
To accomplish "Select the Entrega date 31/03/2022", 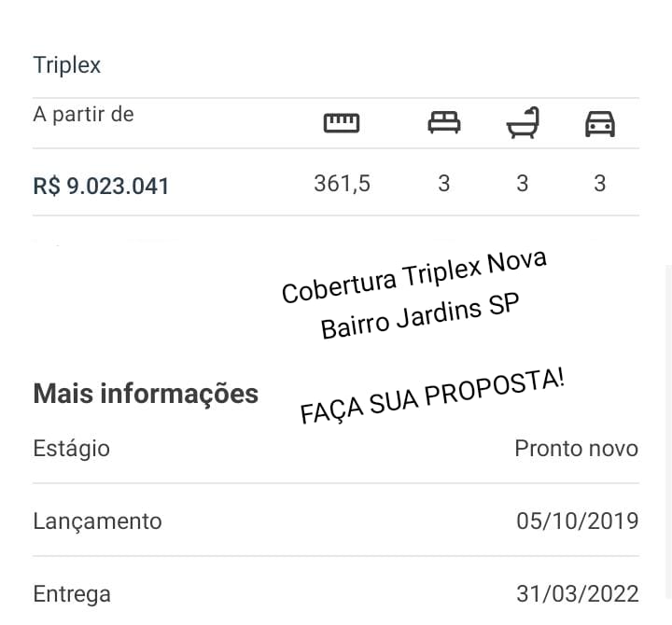I will (x=578, y=594).
